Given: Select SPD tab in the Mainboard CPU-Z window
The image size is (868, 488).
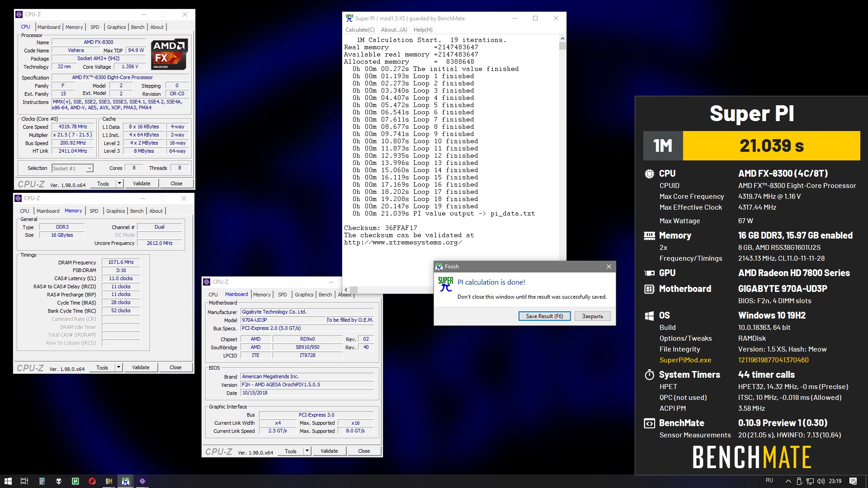Looking at the screenshot, I should (283, 295).
